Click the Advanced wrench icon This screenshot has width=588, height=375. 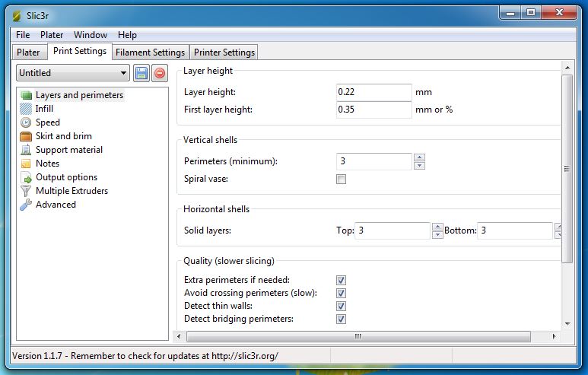click(x=26, y=205)
